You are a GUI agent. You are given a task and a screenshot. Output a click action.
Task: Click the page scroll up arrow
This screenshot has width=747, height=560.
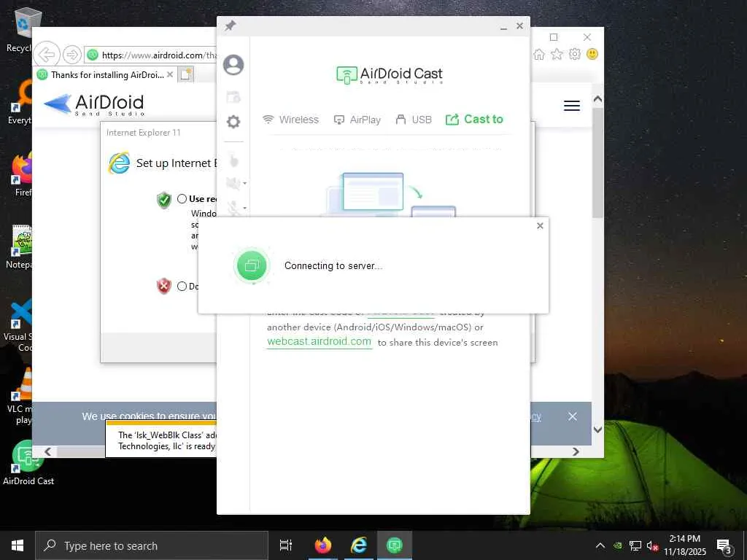pyautogui.click(x=597, y=99)
